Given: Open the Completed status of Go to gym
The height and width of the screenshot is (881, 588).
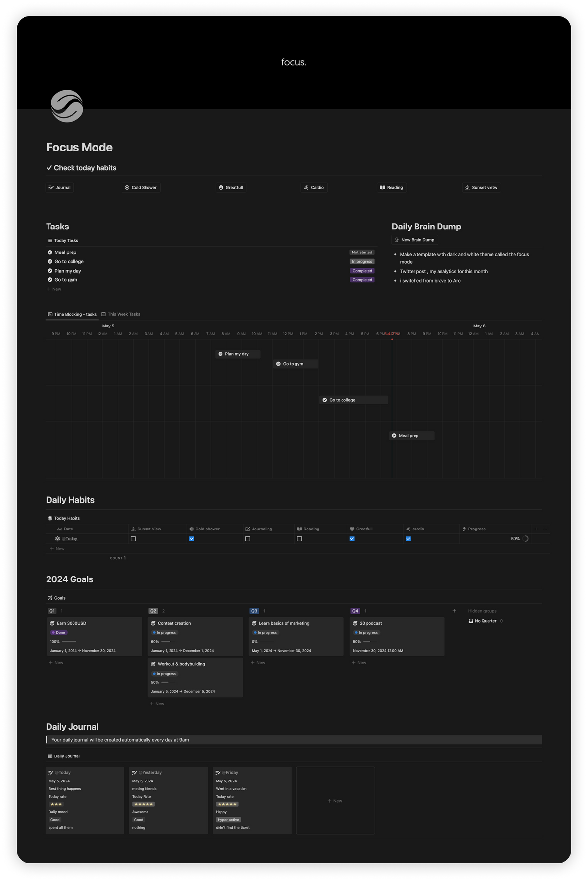Looking at the screenshot, I should pyautogui.click(x=362, y=280).
